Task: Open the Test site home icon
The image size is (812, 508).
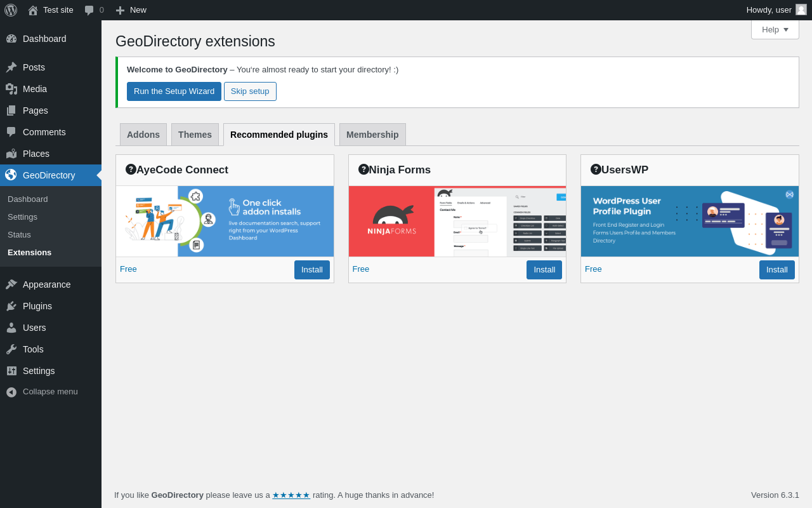Action: tap(33, 10)
